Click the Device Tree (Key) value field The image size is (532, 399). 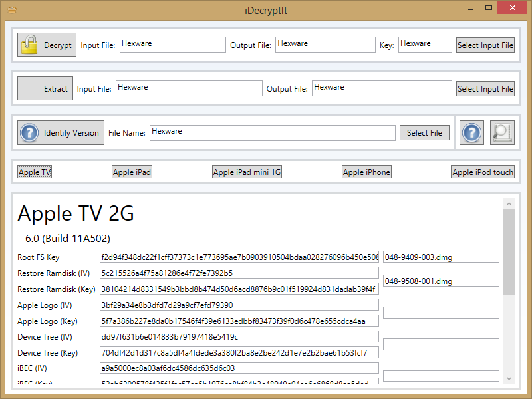pyautogui.click(x=239, y=353)
